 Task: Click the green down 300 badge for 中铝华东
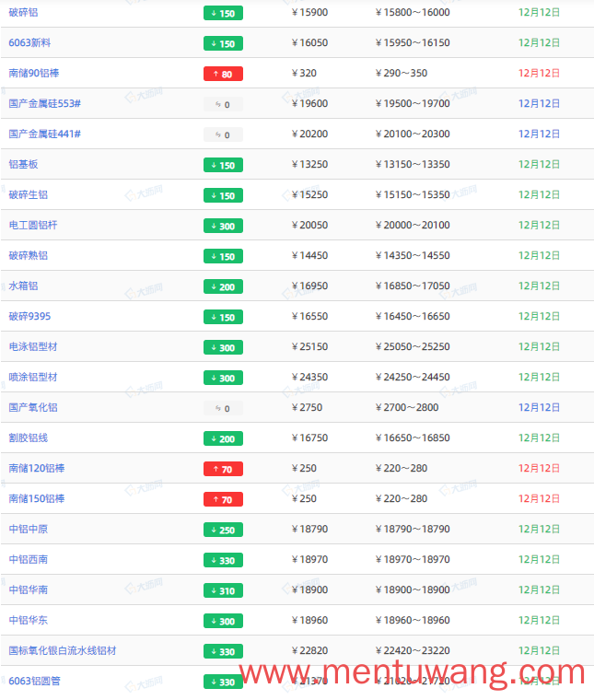click(223, 621)
